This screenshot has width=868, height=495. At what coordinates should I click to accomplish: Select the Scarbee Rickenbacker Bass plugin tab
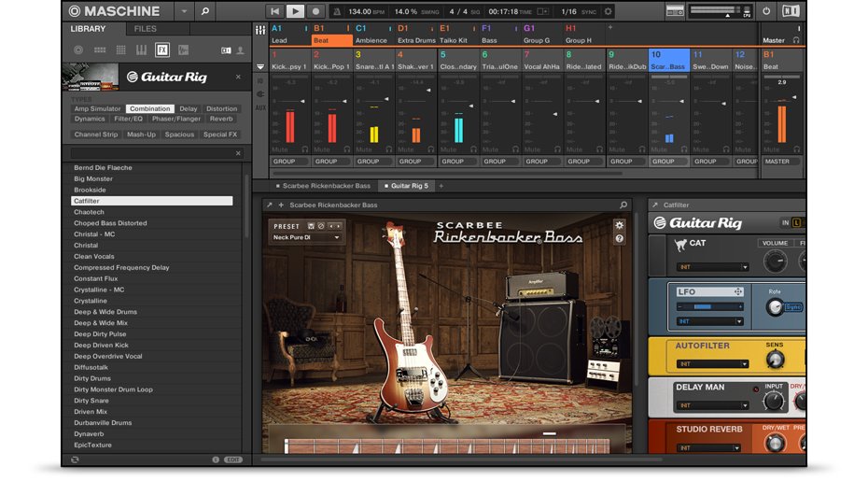pos(326,186)
